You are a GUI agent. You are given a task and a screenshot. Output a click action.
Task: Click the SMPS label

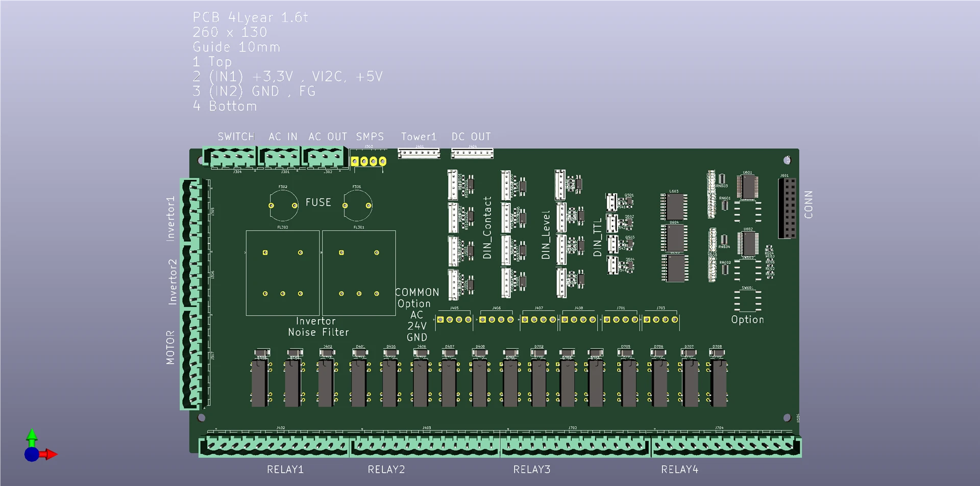point(370,137)
